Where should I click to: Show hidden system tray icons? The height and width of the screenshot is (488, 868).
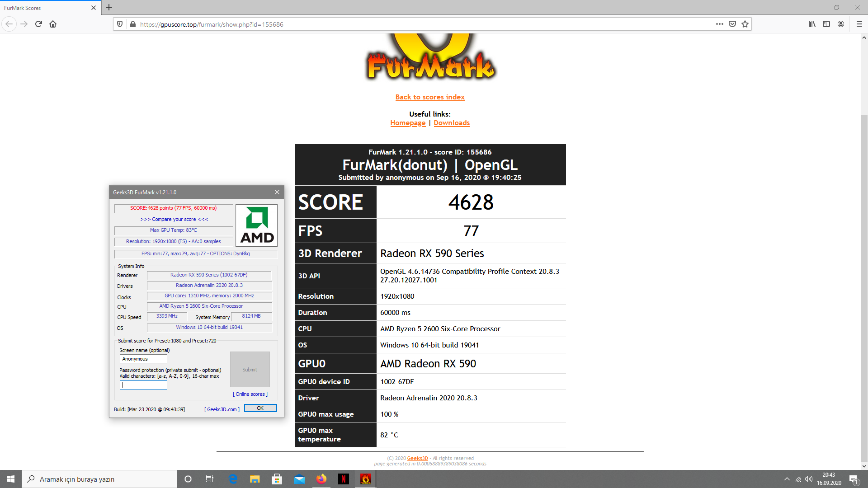[x=787, y=479]
